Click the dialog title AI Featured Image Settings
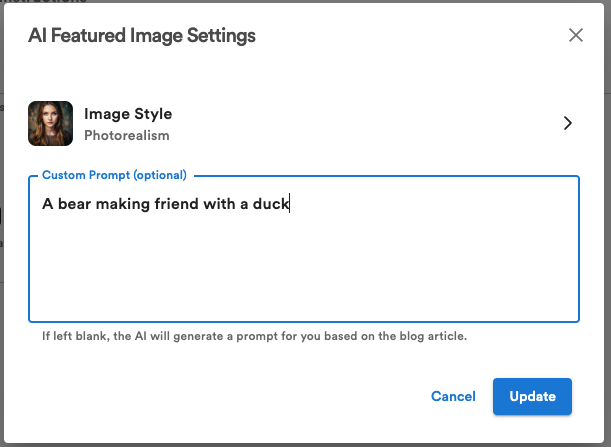 click(142, 36)
